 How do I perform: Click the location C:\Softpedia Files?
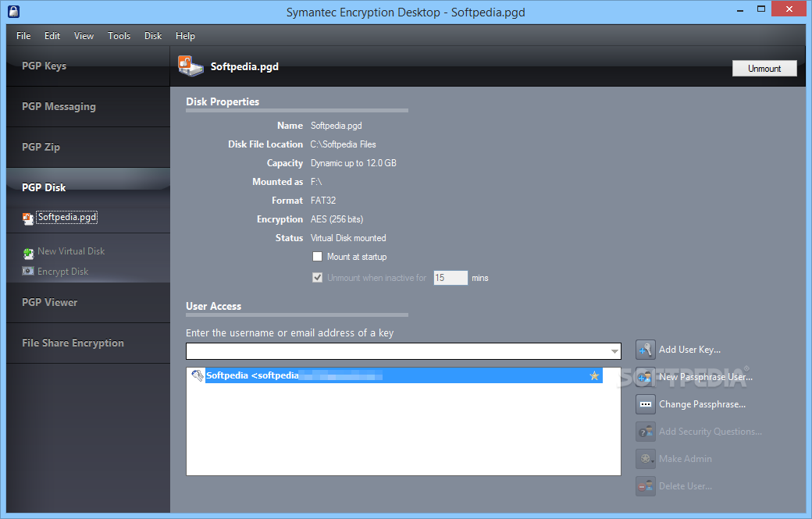(344, 144)
